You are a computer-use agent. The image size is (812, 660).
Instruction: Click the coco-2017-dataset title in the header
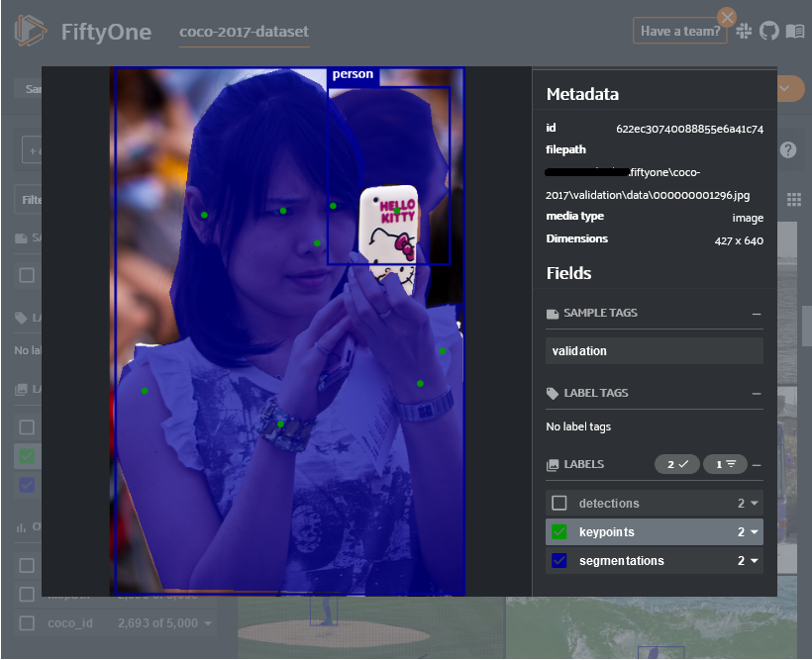pyautogui.click(x=244, y=30)
